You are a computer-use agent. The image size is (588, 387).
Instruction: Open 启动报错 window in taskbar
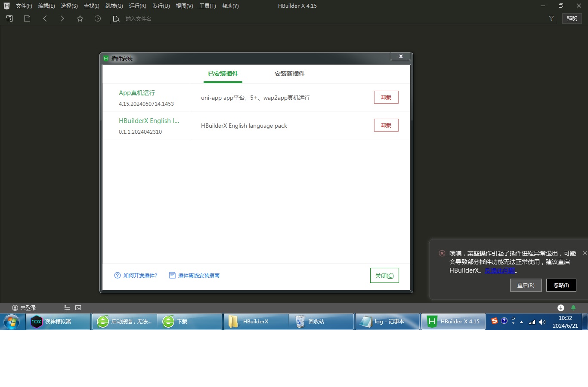click(124, 322)
